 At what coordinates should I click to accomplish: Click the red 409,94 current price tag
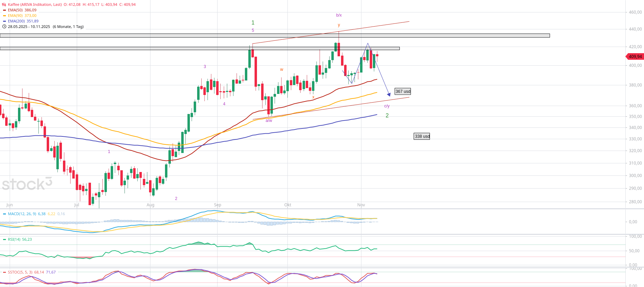click(x=635, y=56)
